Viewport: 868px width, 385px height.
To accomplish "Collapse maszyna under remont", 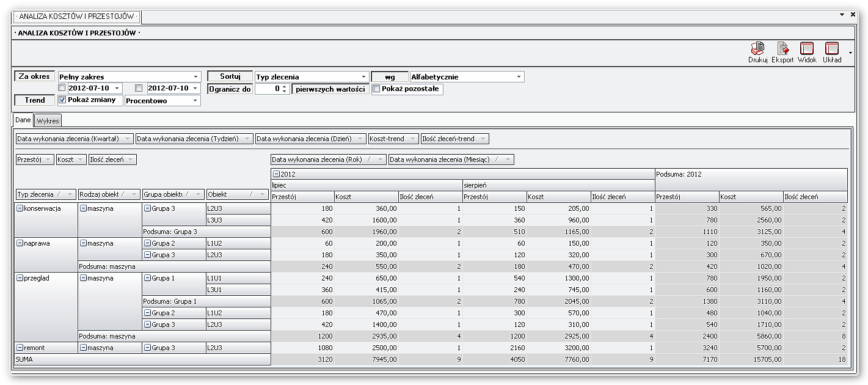I will (83, 348).
